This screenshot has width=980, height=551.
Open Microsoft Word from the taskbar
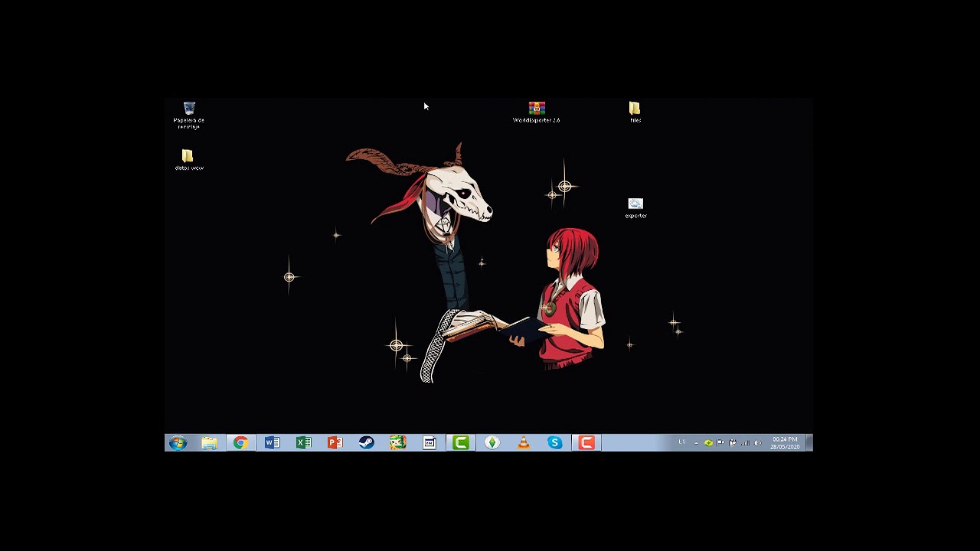[272, 443]
